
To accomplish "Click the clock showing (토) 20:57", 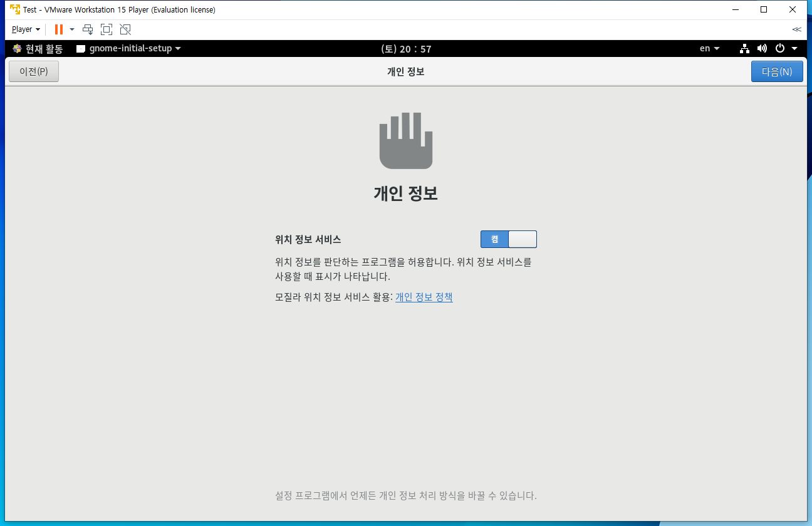I will pyautogui.click(x=406, y=49).
